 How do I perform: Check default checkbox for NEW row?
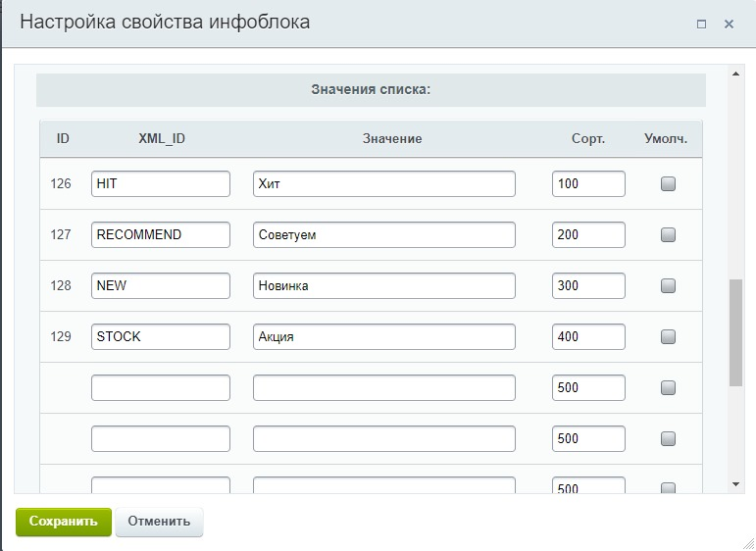pos(668,285)
